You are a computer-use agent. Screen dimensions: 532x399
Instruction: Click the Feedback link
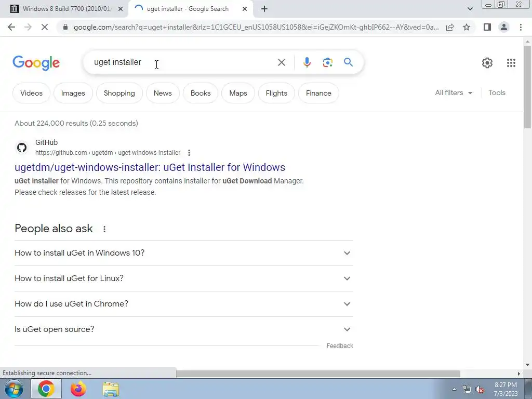pos(340,345)
